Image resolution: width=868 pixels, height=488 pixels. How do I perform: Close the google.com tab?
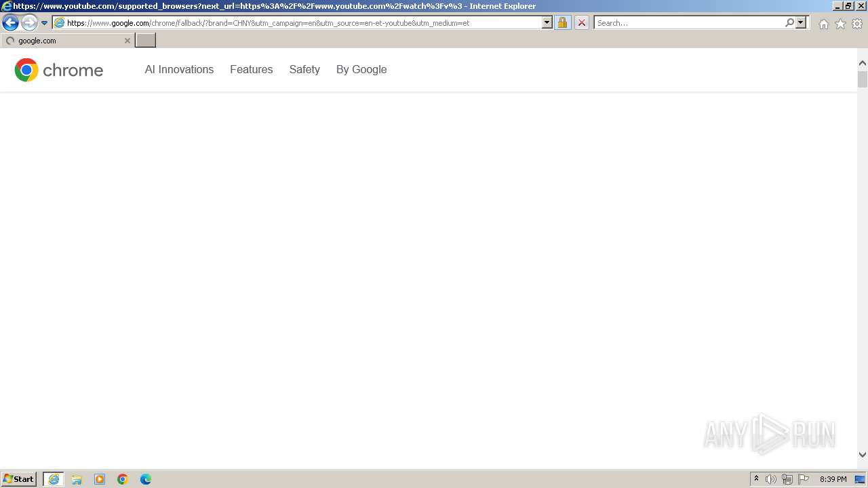coord(127,41)
